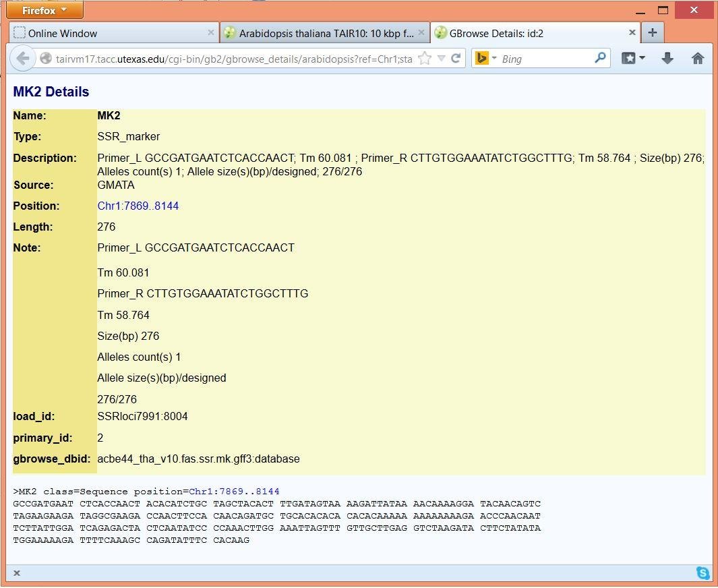Image resolution: width=718 pixels, height=588 pixels.
Task: Open search engine selection dropdown arrow
Action: [x=494, y=58]
